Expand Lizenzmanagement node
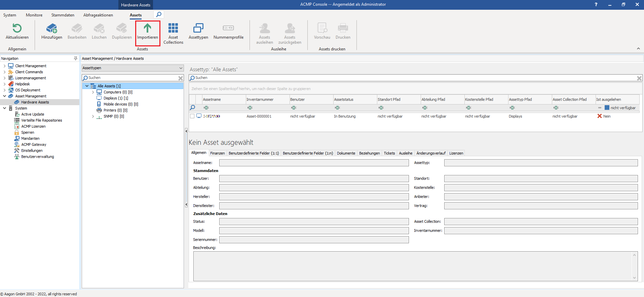 point(4,78)
